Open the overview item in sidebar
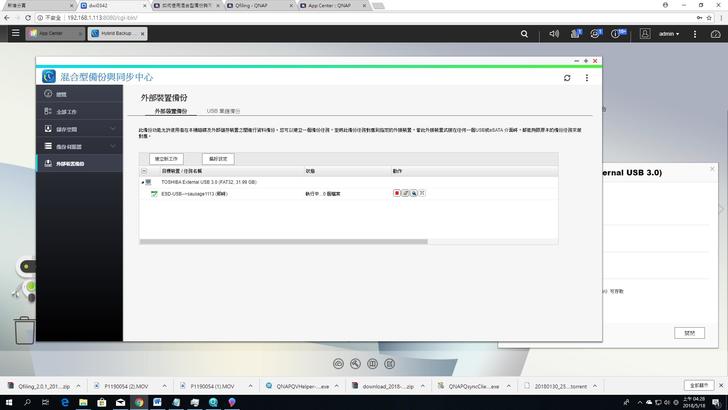Image resolution: width=728 pixels, height=410 pixels. coord(79,94)
